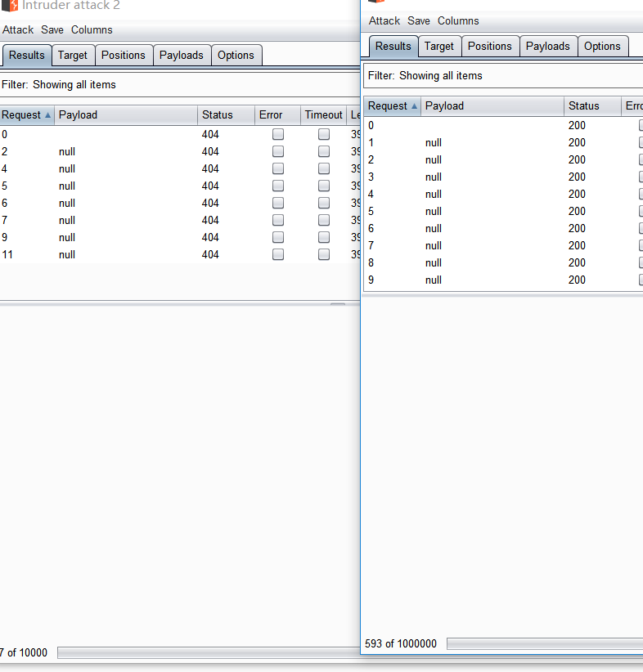Click 200 status of request 5 right window
Image resolution: width=643 pixels, height=672 pixels.
pyautogui.click(x=577, y=211)
